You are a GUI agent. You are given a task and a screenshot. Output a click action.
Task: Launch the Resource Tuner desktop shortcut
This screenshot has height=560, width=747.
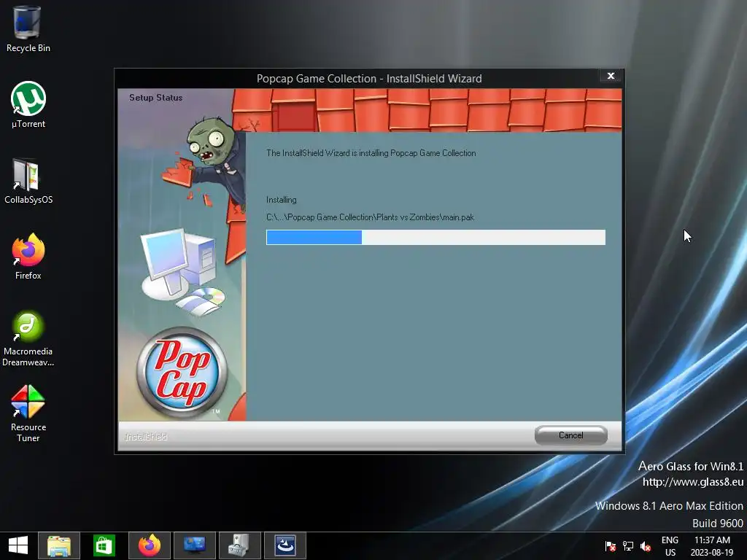point(28,413)
